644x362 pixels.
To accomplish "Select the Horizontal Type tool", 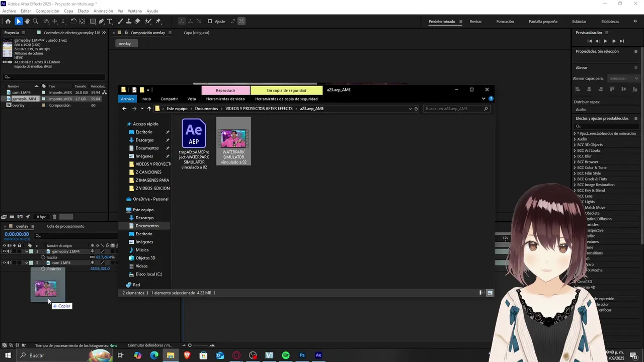I will coord(110,21).
